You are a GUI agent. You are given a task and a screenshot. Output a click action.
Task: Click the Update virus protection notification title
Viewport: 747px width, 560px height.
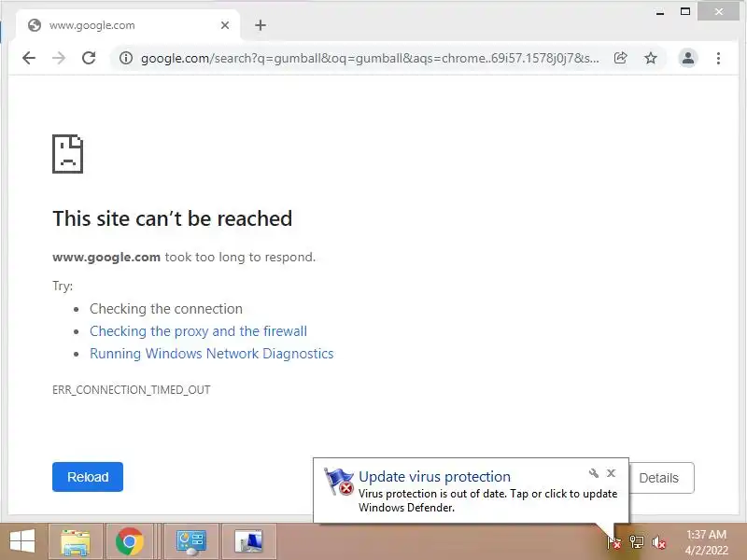[434, 476]
